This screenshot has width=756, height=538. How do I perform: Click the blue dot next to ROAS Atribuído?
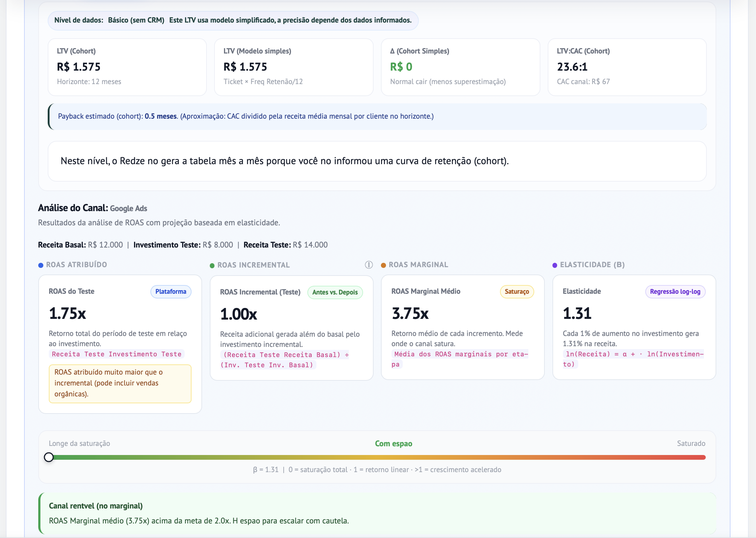tap(41, 265)
